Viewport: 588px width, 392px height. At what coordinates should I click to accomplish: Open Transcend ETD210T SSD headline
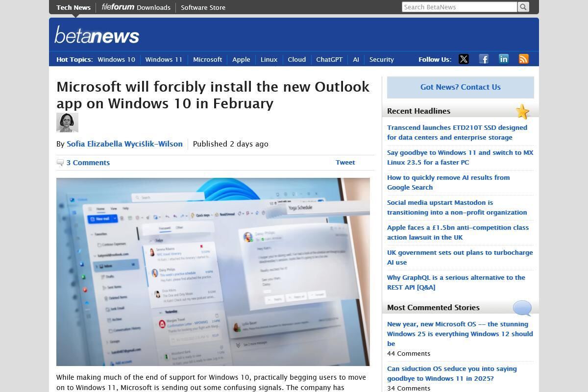point(457,132)
